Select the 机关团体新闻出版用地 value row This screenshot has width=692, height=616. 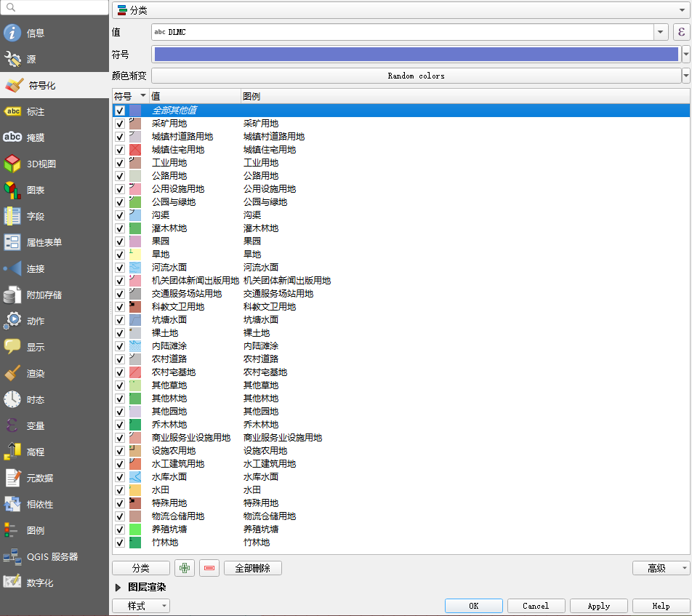pos(195,281)
